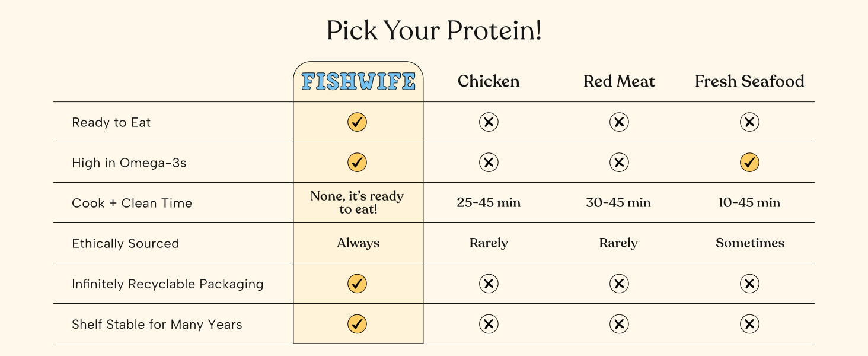
Task: Click Fishwife's Recyclable Packaging checkmark
Action: pyautogui.click(x=357, y=284)
